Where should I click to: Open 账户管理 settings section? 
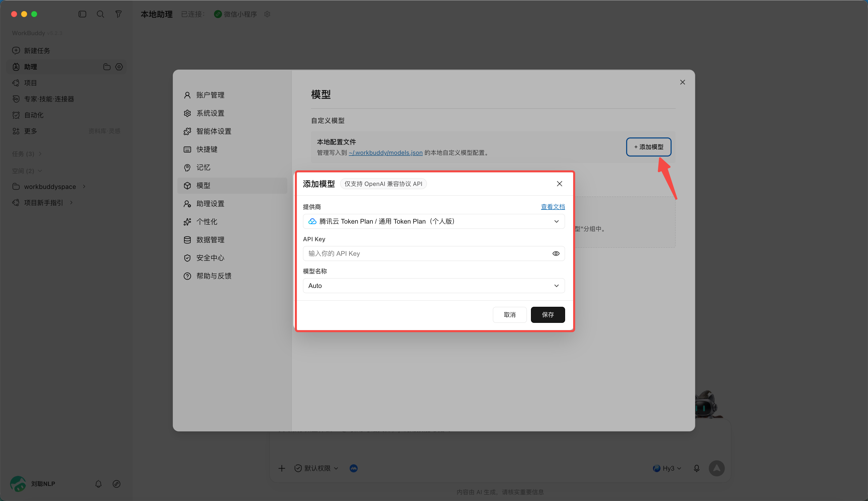pyautogui.click(x=233, y=95)
